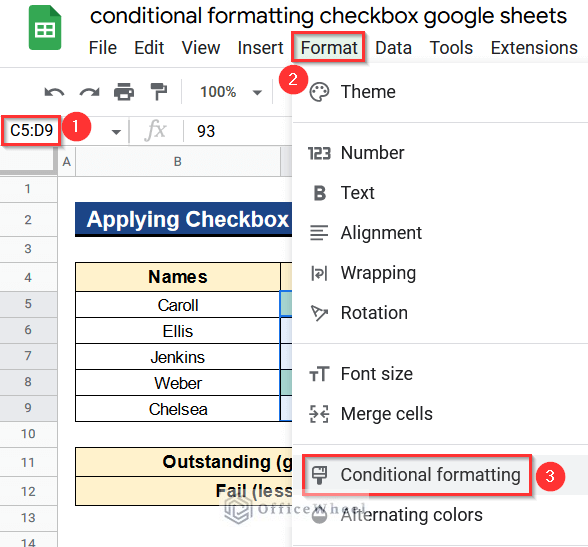The image size is (588, 547).
Task: Click the Select all corner box
Action: [x=28, y=162]
